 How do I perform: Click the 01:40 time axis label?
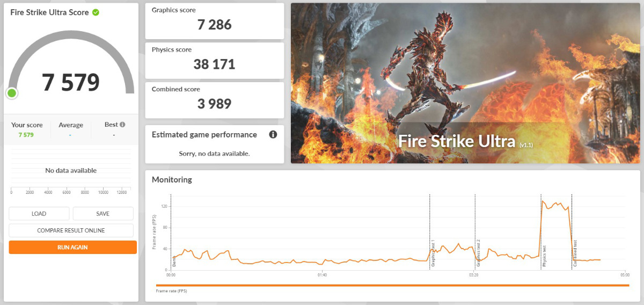click(x=322, y=275)
